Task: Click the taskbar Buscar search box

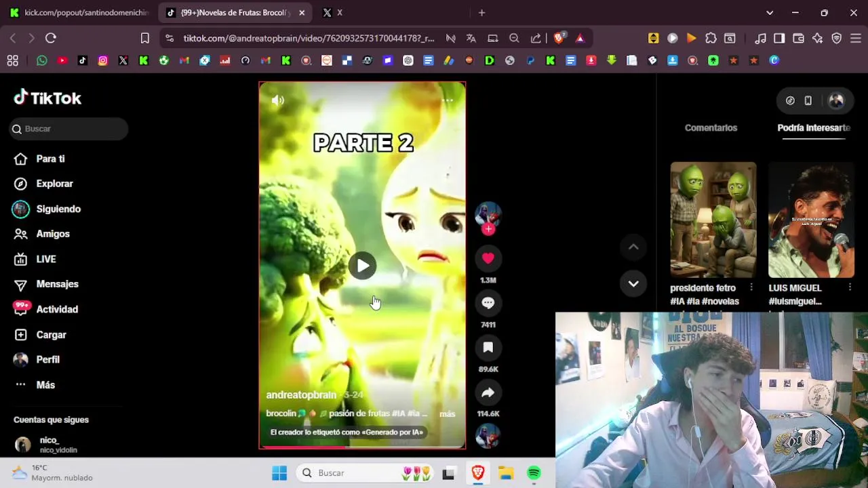Action: pos(365,473)
